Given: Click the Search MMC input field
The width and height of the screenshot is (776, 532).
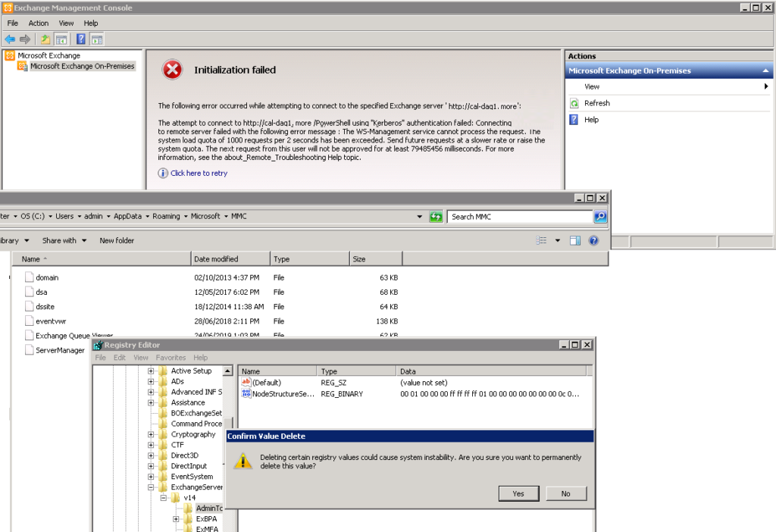Looking at the screenshot, I should click(x=519, y=217).
